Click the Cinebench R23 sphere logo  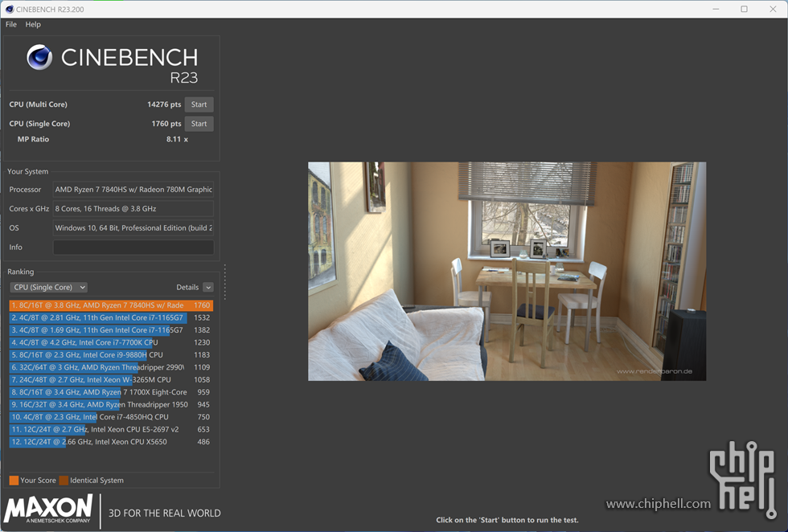click(x=39, y=57)
